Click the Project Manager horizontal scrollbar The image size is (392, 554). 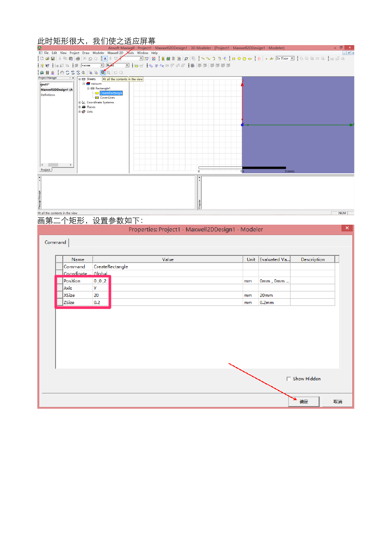[56, 165]
